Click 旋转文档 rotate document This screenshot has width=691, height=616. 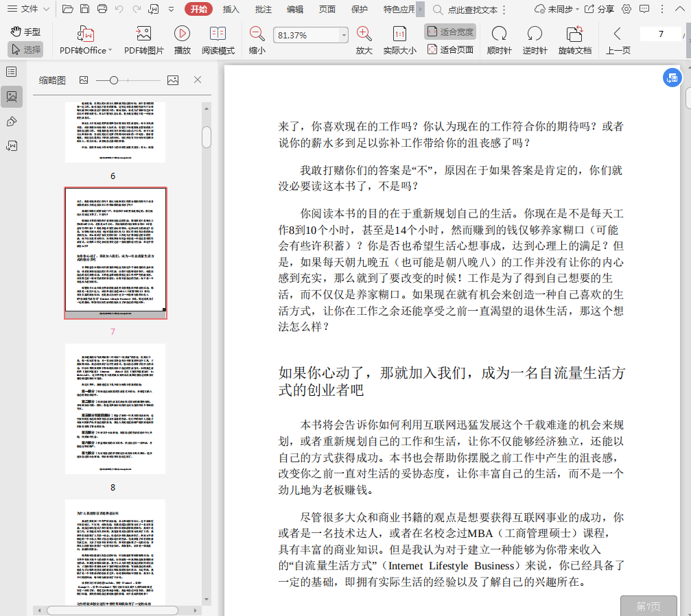(574, 40)
